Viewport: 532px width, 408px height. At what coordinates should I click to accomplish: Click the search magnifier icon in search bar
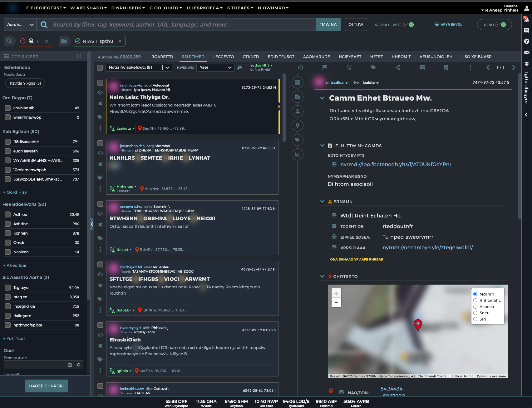point(44,25)
